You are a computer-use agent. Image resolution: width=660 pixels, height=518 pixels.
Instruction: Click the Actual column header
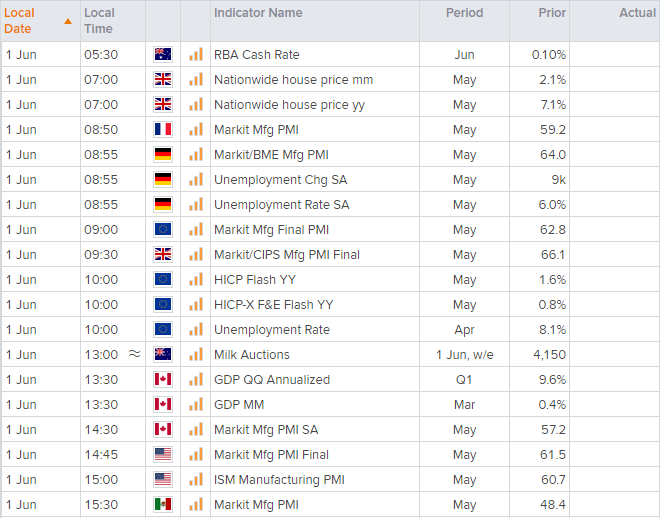tap(637, 13)
